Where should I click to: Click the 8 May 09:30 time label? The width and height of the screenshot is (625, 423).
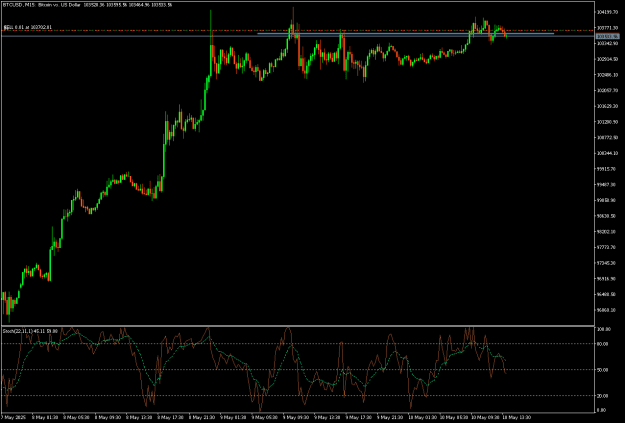pyautogui.click(x=107, y=417)
